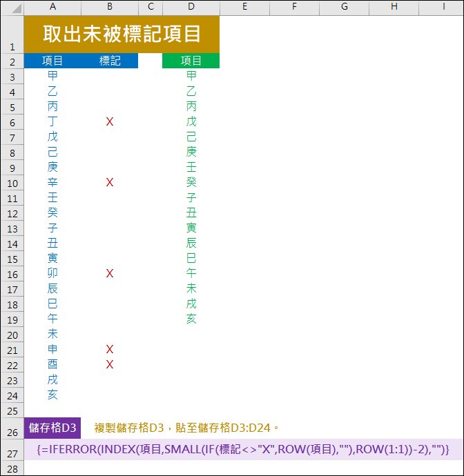The height and width of the screenshot is (476, 464).
Task: Click the red X in row 21
Action: (110, 349)
